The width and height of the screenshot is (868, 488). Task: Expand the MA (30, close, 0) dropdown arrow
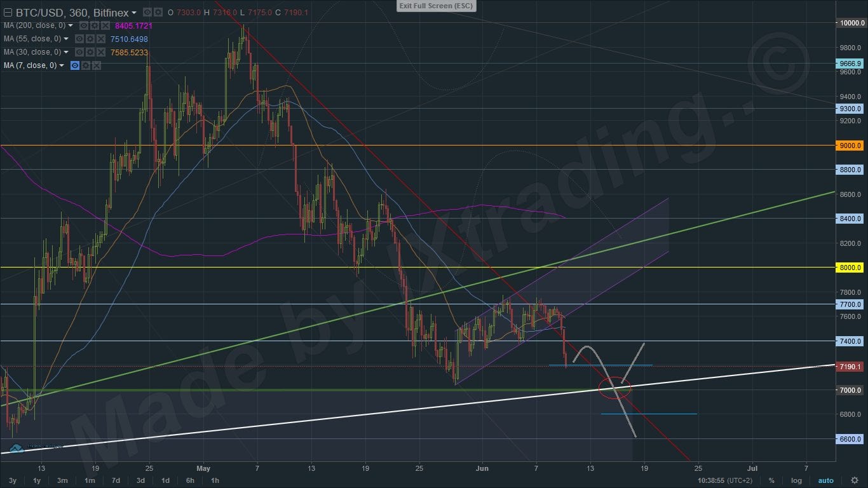click(x=66, y=52)
